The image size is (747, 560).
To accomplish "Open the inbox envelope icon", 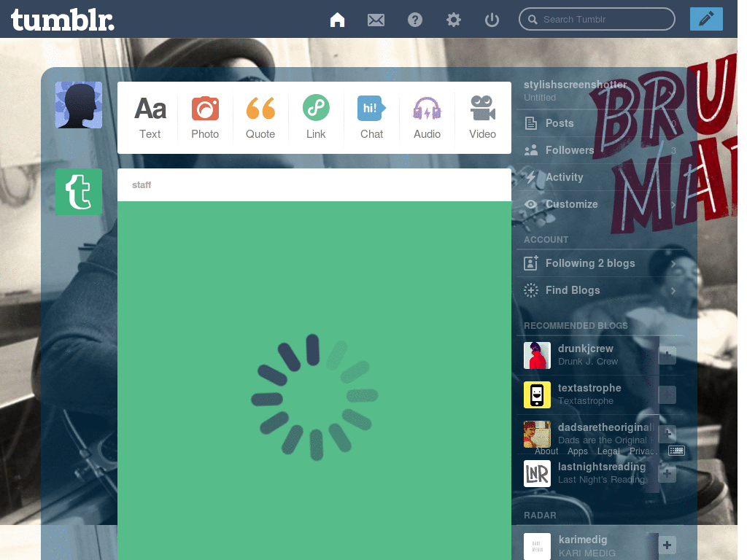I will (376, 20).
